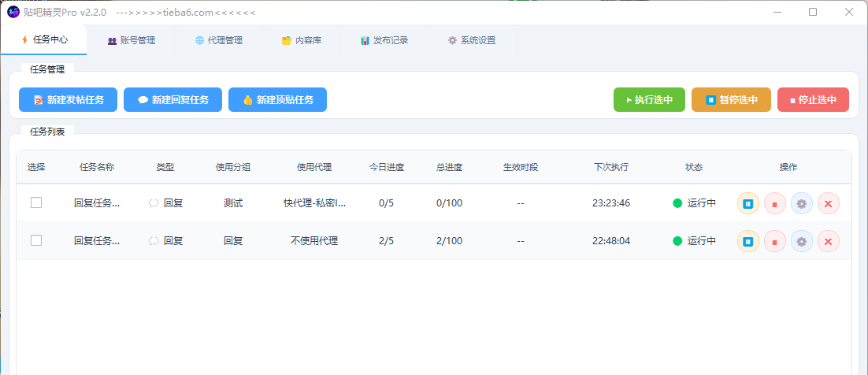Viewport: 868px width, 375px height.
Task: Click the 2/5 daily progress value
Action: tap(387, 241)
